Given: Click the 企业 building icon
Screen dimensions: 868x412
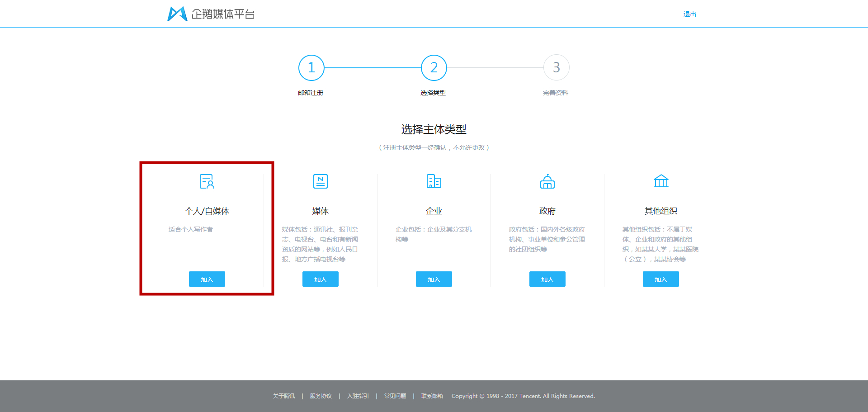Looking at the screenshot, I should (434, 181).
